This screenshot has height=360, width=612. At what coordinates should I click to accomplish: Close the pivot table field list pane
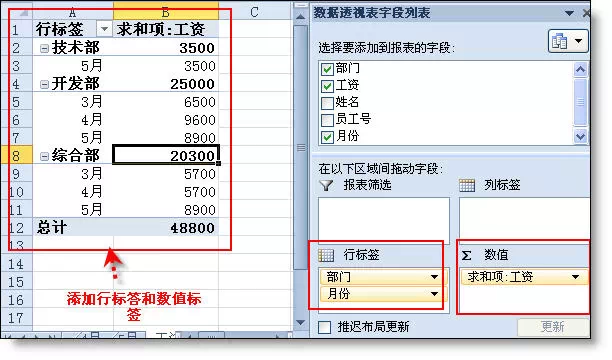[586, 13]
